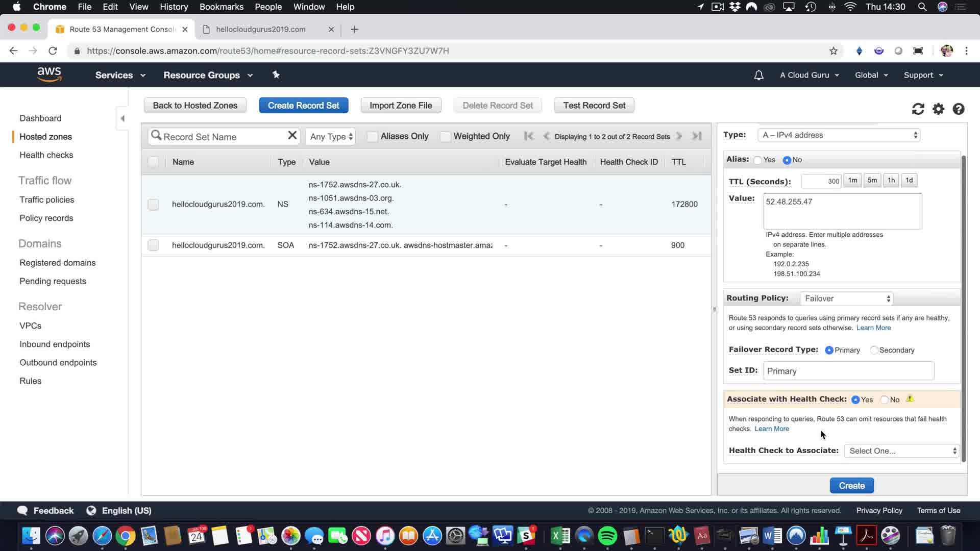Viewport: 980px width, 551px height.
Task: Click the help question mark icon
Action: (x=958, y=109)
